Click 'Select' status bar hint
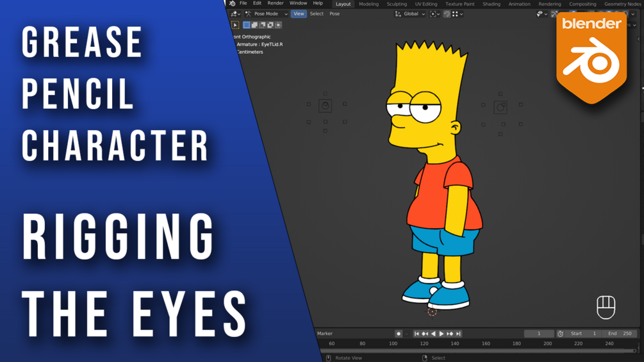 coord(438,358)
